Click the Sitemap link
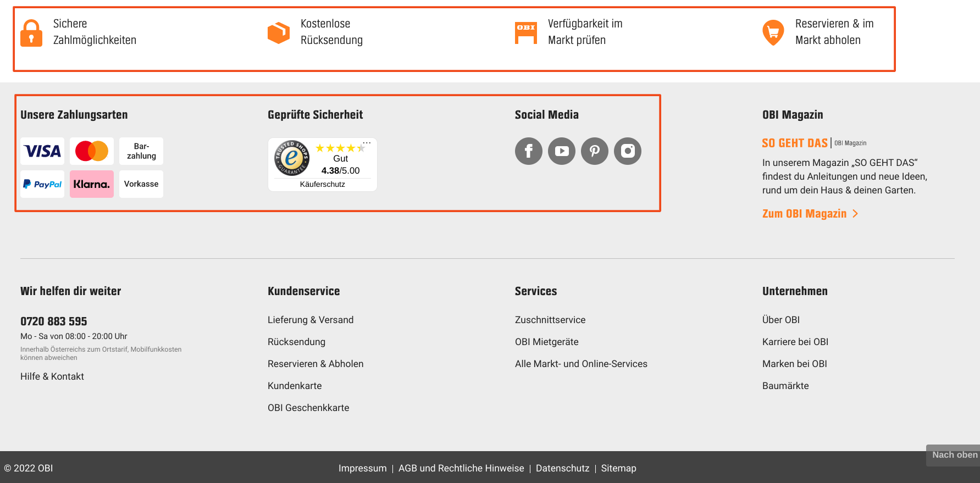 click(x=618, y=468)
